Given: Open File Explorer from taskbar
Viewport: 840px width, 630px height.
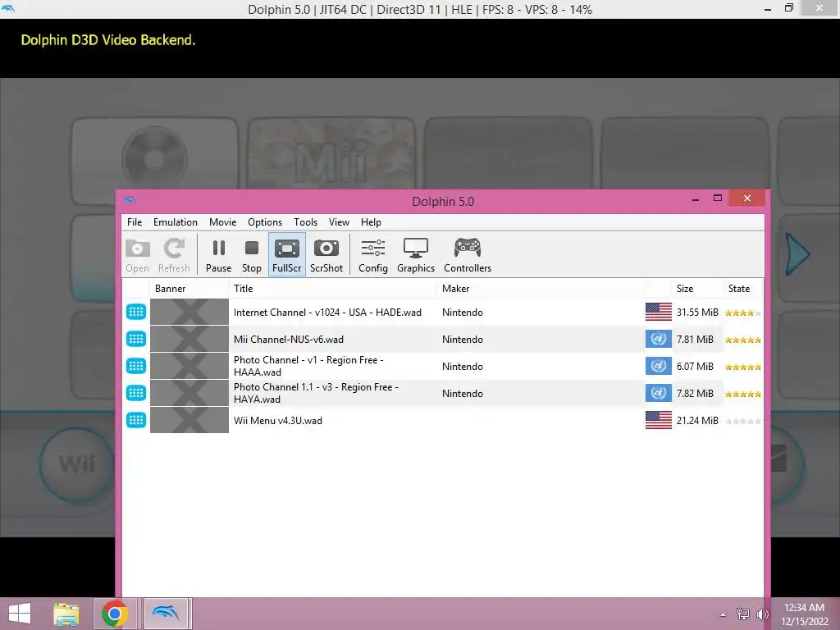Looking at the screenshot, I should pos(66,614).
